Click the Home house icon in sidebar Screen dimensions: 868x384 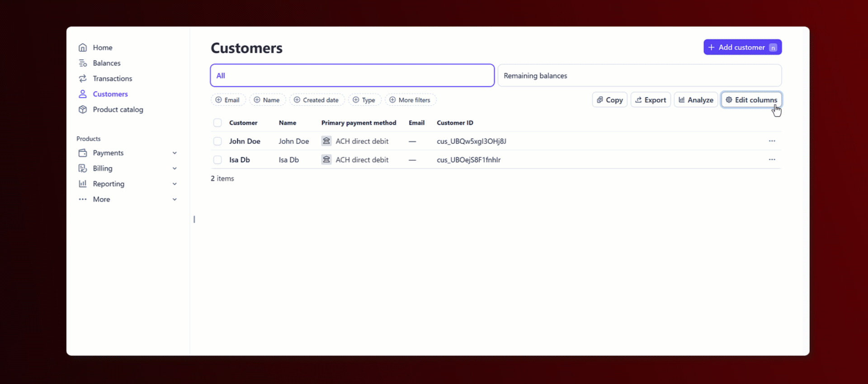pyautogui.click(x=83, y=47)
